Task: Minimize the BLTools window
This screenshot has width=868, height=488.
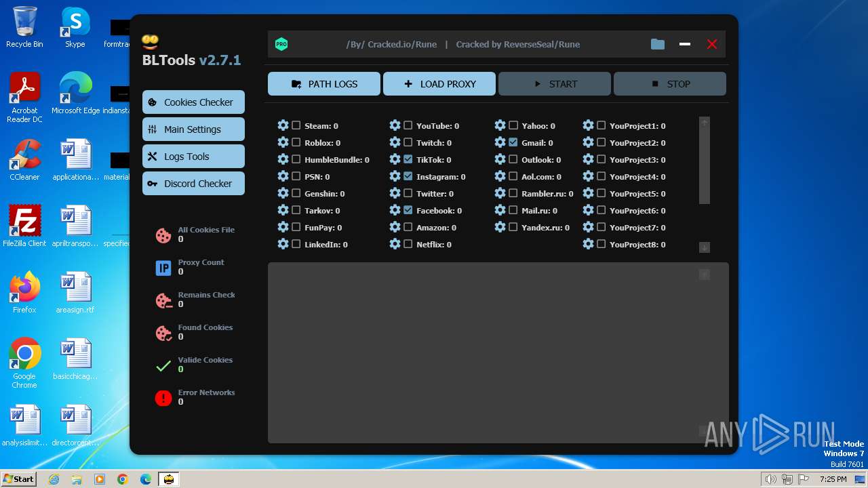Action: tap(685, 44)
